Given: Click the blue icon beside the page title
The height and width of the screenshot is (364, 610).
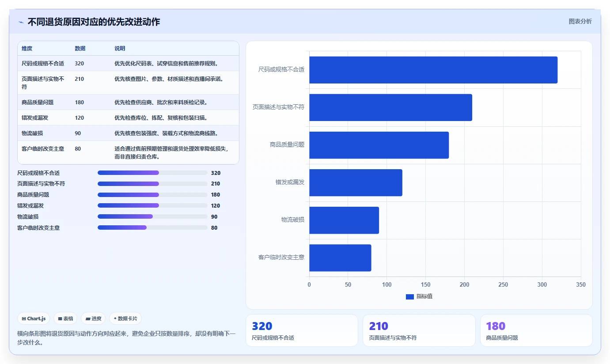Looking at the screenshot, I should click(21, 22).
